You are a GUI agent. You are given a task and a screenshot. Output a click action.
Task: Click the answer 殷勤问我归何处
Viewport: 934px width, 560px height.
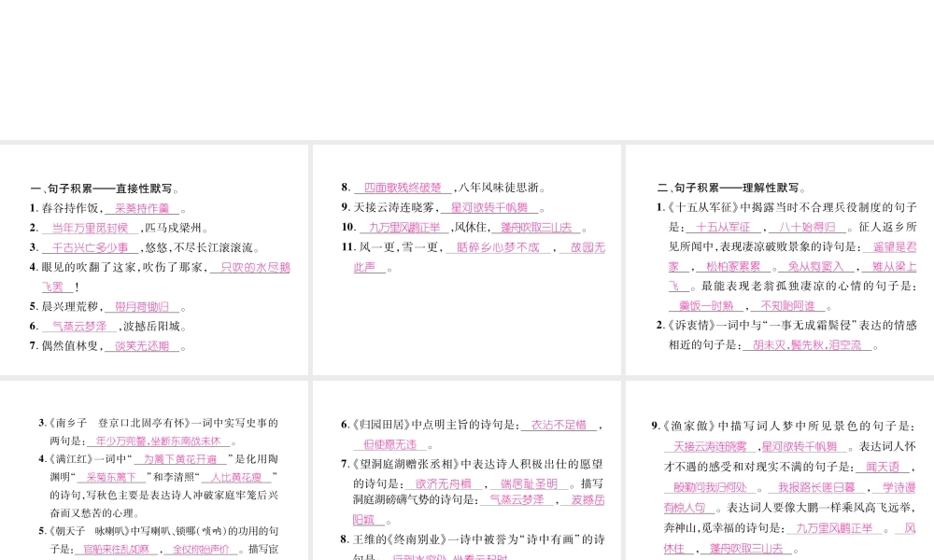(x=710, y=487)
